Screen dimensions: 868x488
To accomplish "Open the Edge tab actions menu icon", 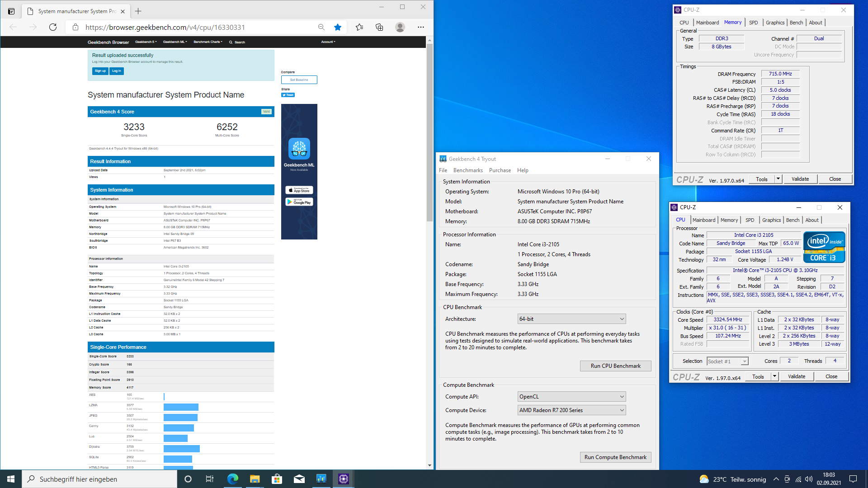I will pyautogui.click(x=11, y=11).
